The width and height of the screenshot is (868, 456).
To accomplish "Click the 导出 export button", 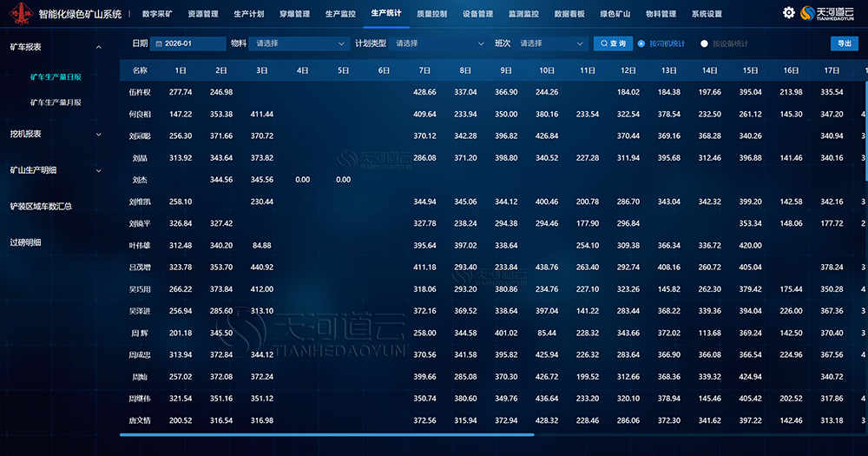I will click(x=845, y=43).
